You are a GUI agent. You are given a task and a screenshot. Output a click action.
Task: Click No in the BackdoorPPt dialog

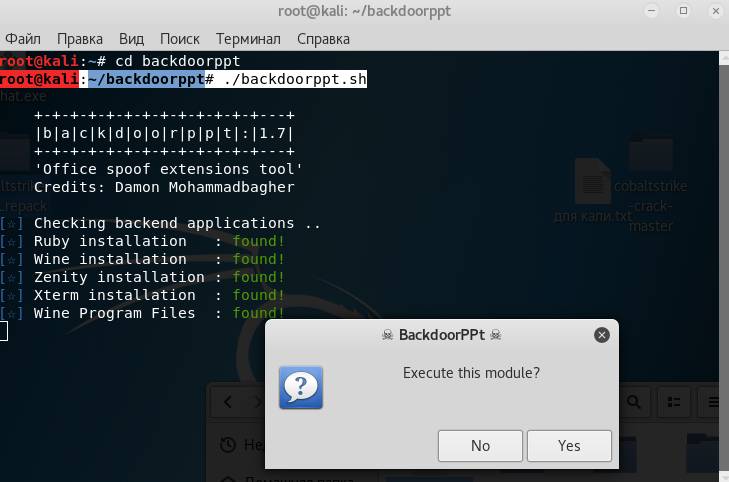pyautogui.click(x=480, y=446)
